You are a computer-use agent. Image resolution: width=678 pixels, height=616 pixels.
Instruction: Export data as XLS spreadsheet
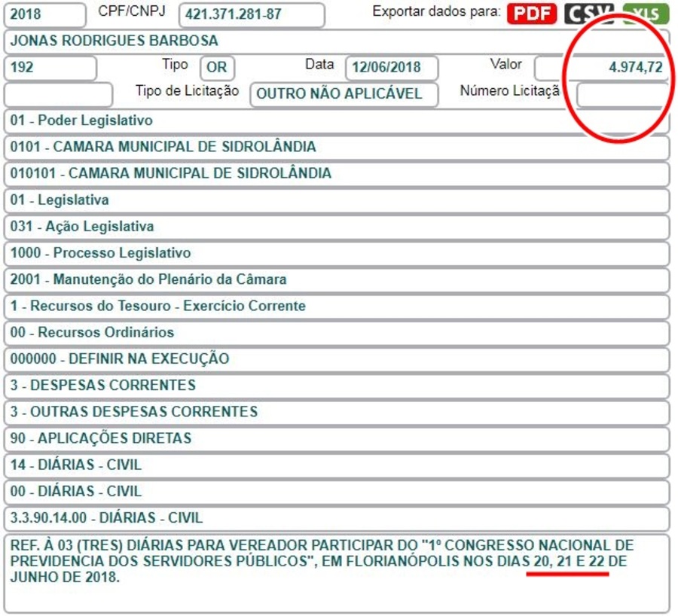coord(646,14)
